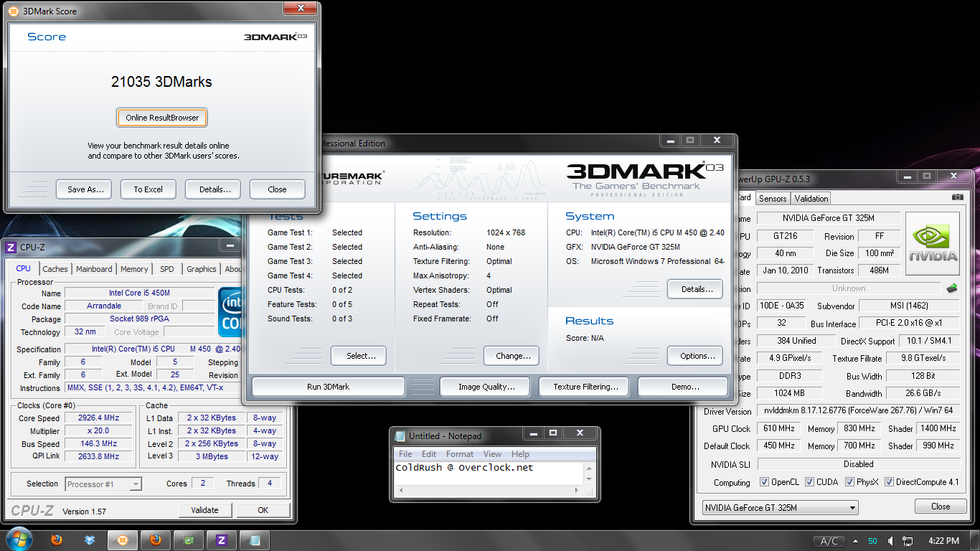Toggle the PhysX checkbox in GPU-Z
This screenshot has height=551, width=980.
coord(849,482)
